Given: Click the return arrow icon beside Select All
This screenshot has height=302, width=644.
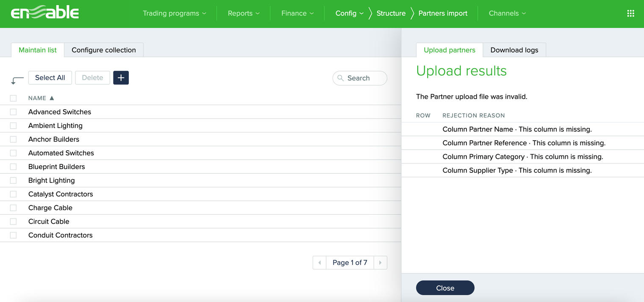Looking at the screenshot, I should tap(17, 80).
